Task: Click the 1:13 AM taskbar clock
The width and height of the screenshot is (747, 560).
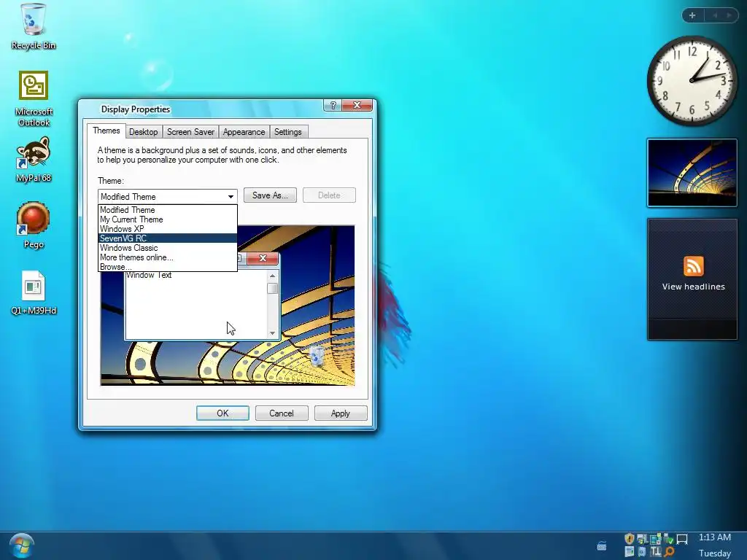Action: coord(715,537)
